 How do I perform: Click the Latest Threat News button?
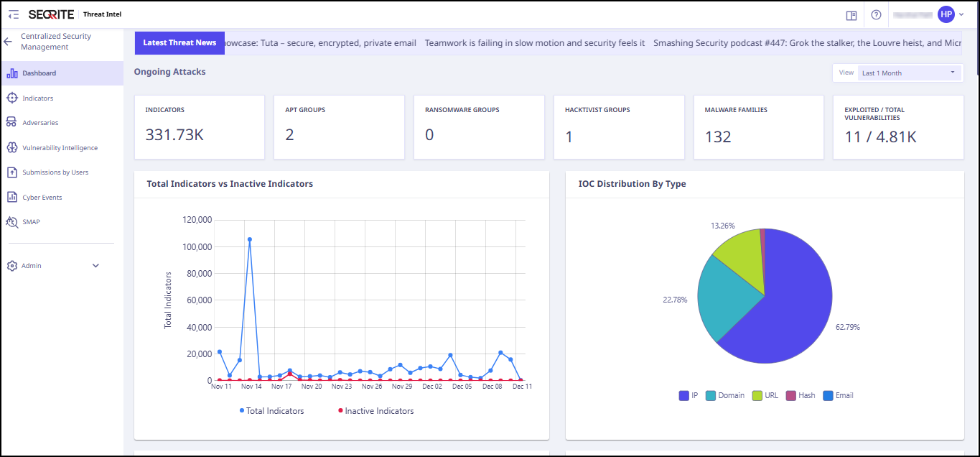click(x=179, y=43)
